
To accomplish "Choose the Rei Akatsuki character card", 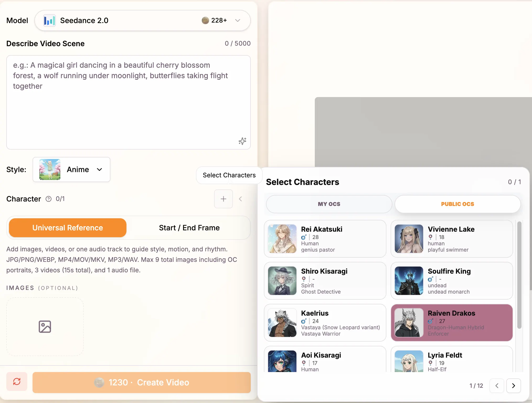I will click(325, 239).
